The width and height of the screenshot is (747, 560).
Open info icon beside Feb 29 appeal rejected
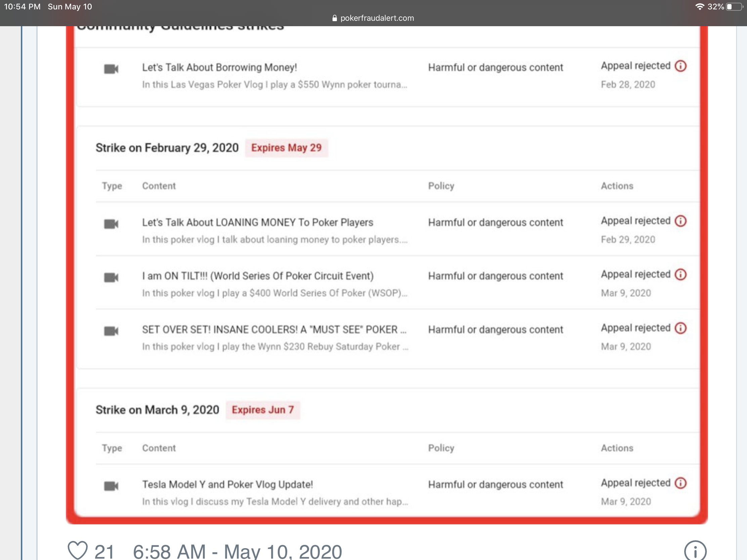click(680, 221)
